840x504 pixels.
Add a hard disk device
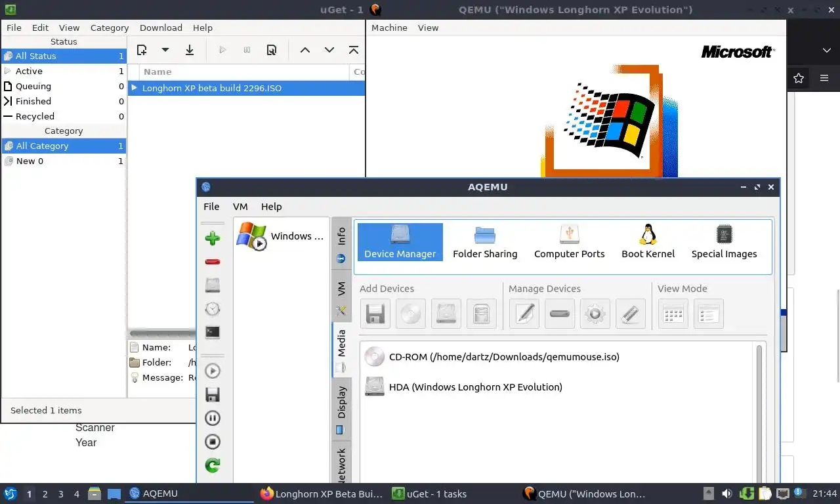coord(446,314)
